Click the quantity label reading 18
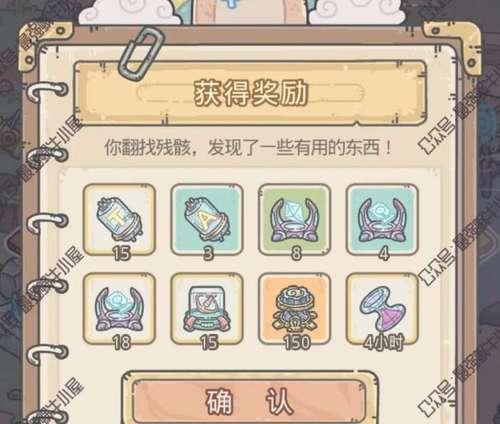The height and width of the screenshot is (424, 500). [121, 342]
